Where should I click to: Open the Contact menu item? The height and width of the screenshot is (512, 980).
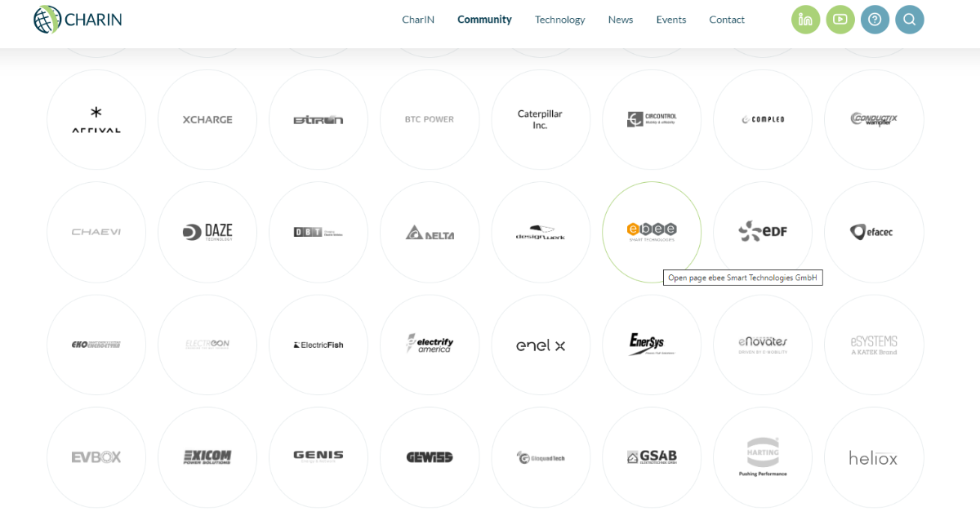[727, 20]
